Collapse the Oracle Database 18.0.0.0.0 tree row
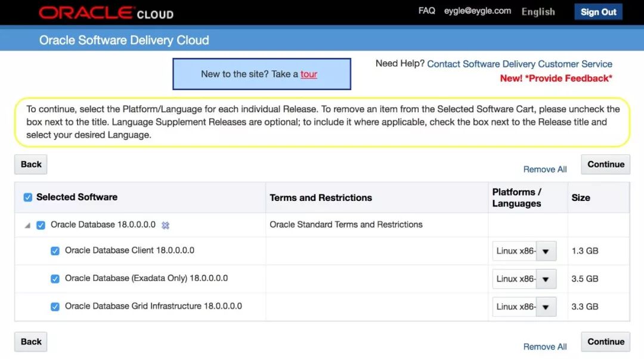 point(27,225)
